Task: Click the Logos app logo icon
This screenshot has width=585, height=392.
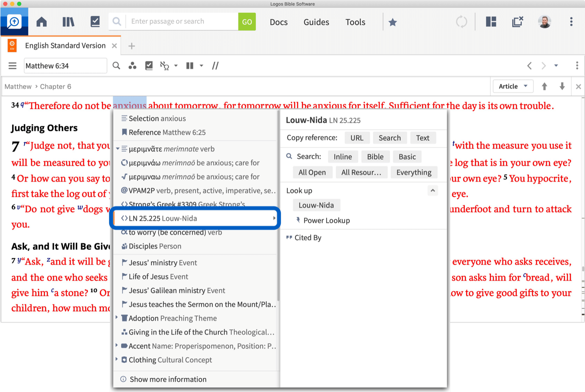Action: click(14, 22)
